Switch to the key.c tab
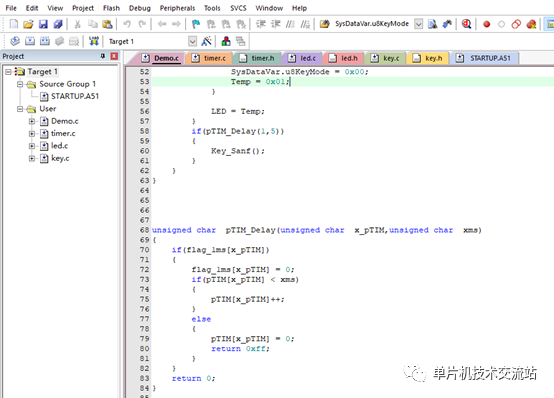The image size is (554, 398). click(x=385, y=58)
